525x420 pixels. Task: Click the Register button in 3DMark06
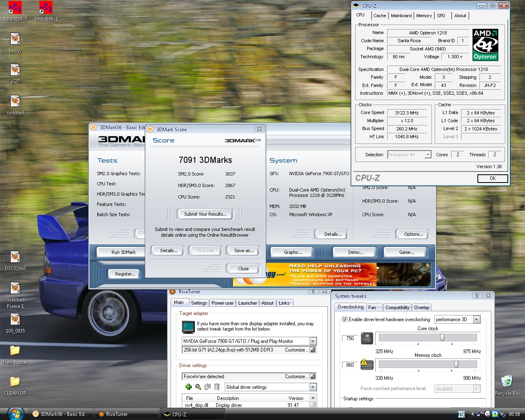pyautogui.click(x=125, y=274)
